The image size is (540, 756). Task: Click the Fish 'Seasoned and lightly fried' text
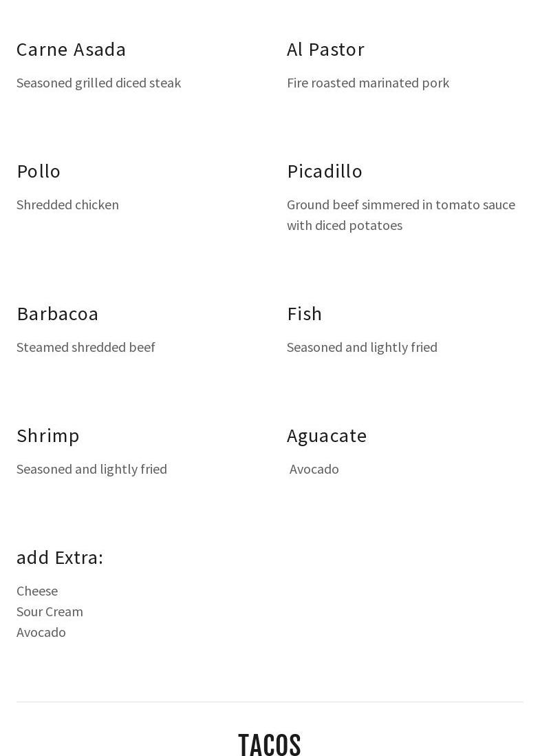click(x=362, y=347)
